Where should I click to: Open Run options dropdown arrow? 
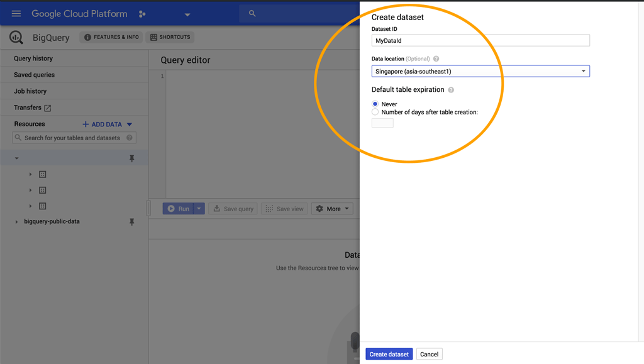199,209
